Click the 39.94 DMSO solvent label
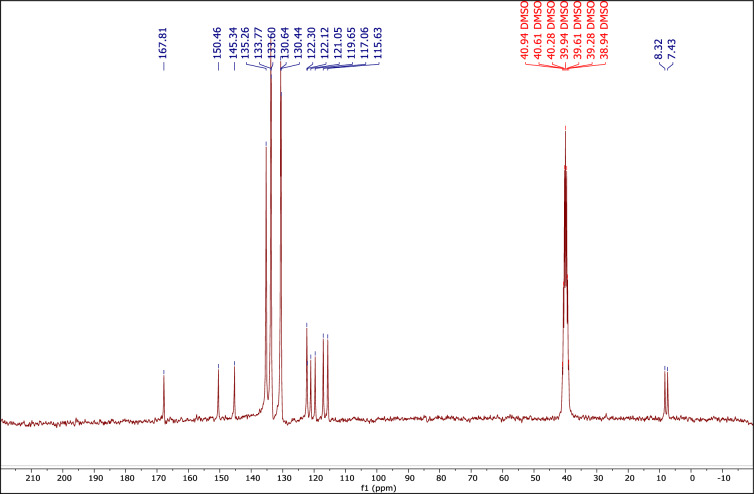The width and height of the screenshot is (754, 494). tap(565, 34)
